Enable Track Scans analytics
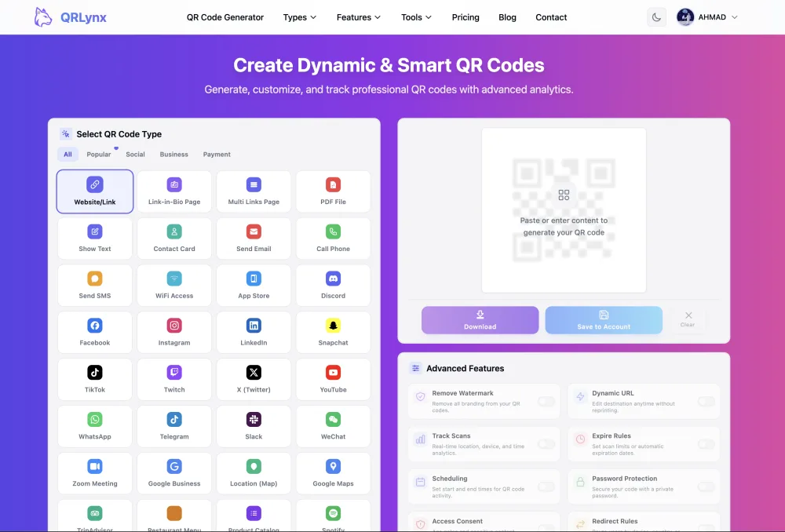785x532 pixels. click(x=545, y=444)
